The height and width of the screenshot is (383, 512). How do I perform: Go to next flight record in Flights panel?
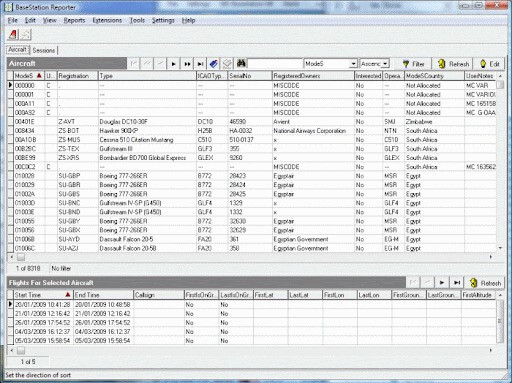click(x=442, y=283)
